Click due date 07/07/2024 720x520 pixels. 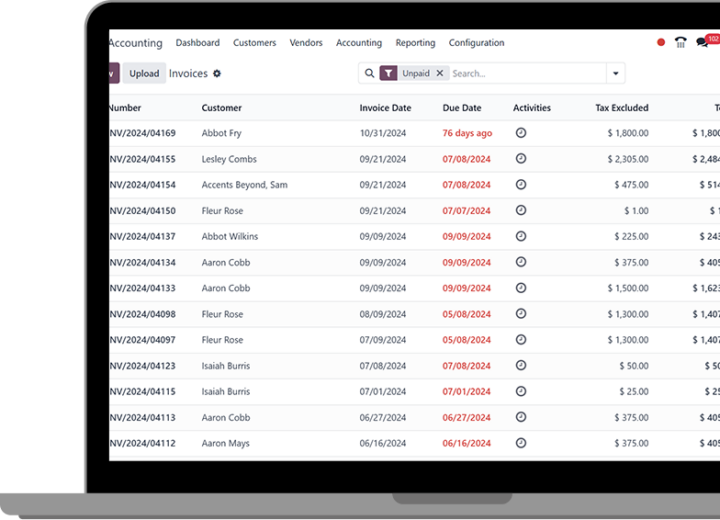coord(467,211)
